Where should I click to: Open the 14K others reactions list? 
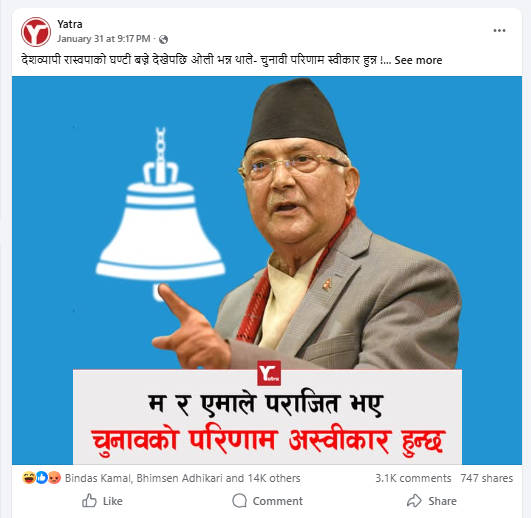click(x=274, y=478)
